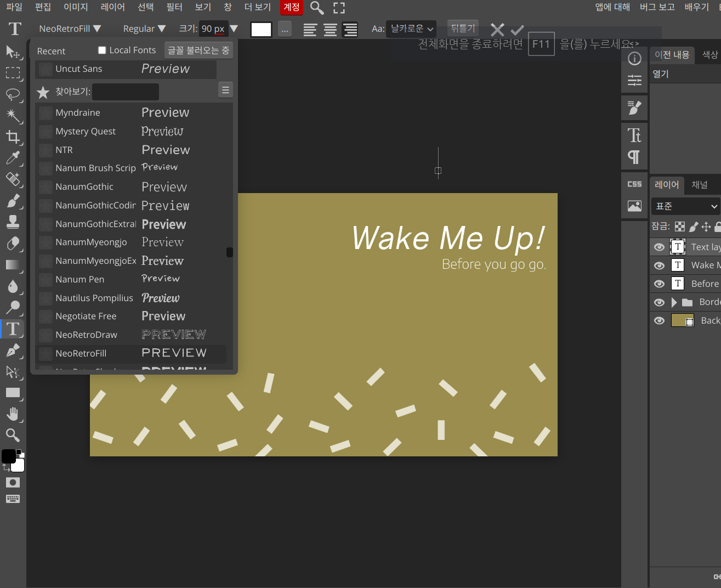
Task: Open the CSS panel icon
Action: pyautogui.click(x=634, y=184)
